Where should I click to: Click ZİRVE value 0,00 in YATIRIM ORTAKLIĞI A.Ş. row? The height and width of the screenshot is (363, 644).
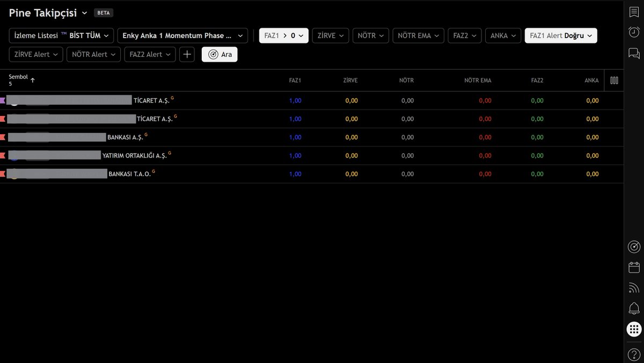click(352, 155)
